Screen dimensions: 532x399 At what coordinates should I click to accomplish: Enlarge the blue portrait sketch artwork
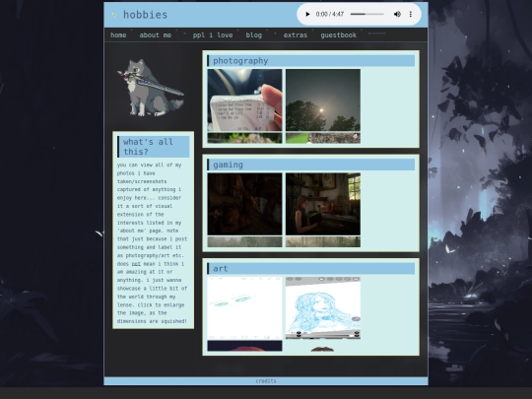click(x=323, y=308)
